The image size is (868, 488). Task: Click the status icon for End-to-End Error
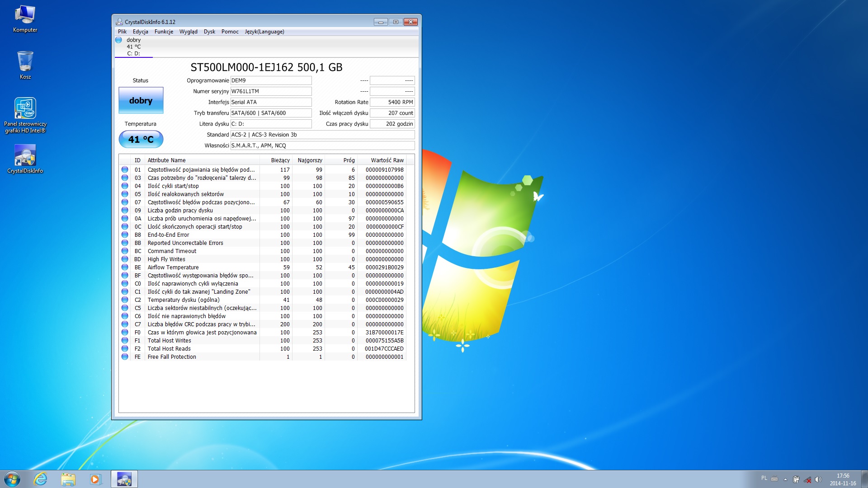(125, 235)
